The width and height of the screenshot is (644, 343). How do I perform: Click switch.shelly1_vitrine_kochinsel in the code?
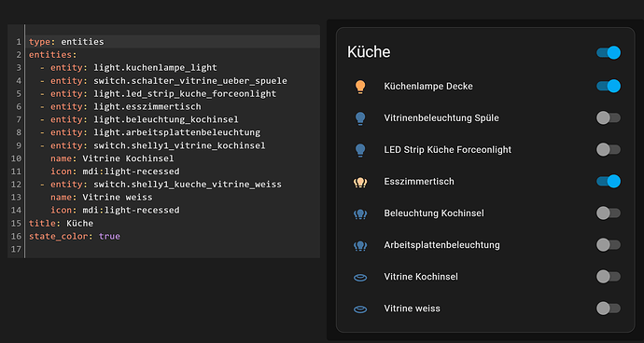click(179, 145)
